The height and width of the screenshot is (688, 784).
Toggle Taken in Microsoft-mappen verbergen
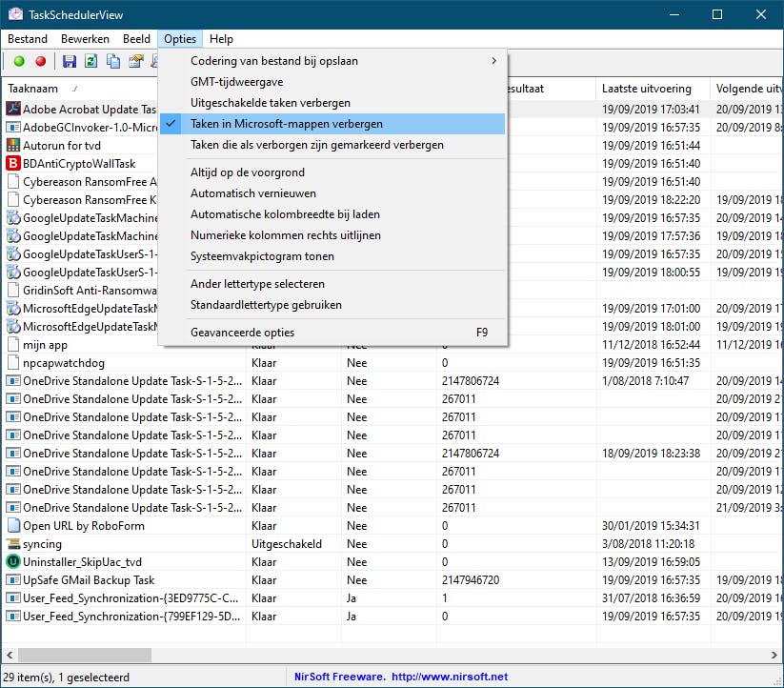tap(332, 124)
